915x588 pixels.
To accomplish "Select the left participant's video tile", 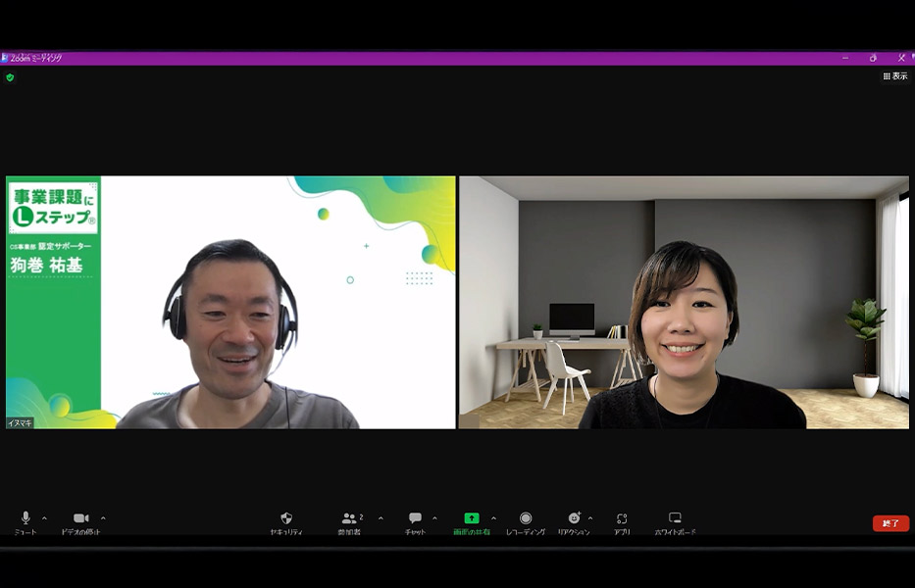I will point(230,302).
